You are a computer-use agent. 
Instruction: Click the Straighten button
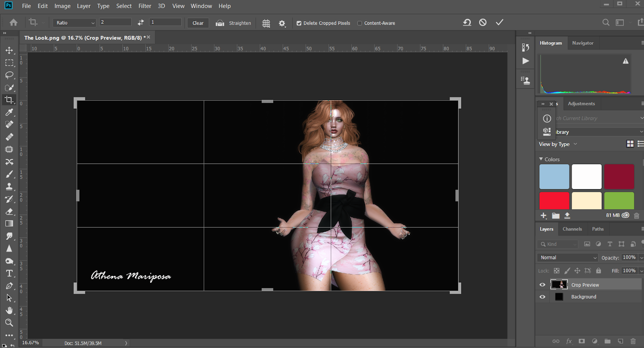234,23
